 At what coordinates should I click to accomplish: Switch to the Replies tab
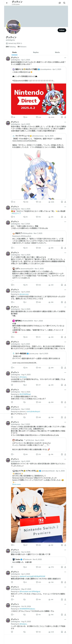point(36,52)
